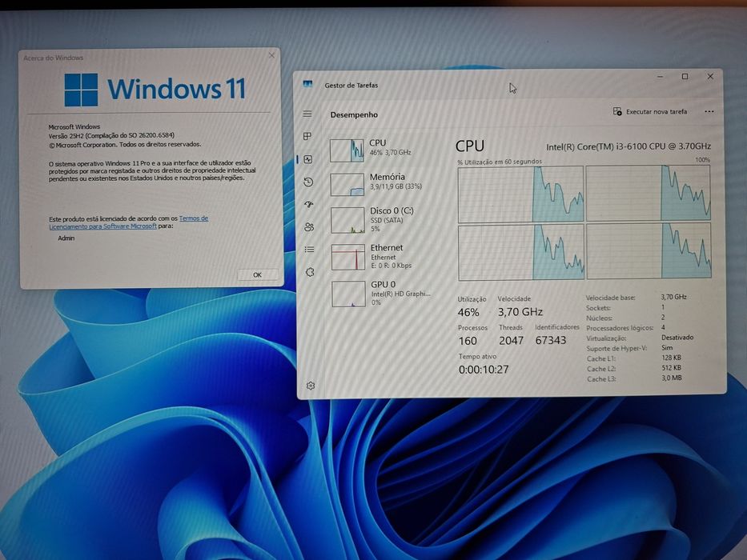Click the Cache L3 value 3,0 MB
The height and width of the screenshot is (560, 747).
coord(672,378)
